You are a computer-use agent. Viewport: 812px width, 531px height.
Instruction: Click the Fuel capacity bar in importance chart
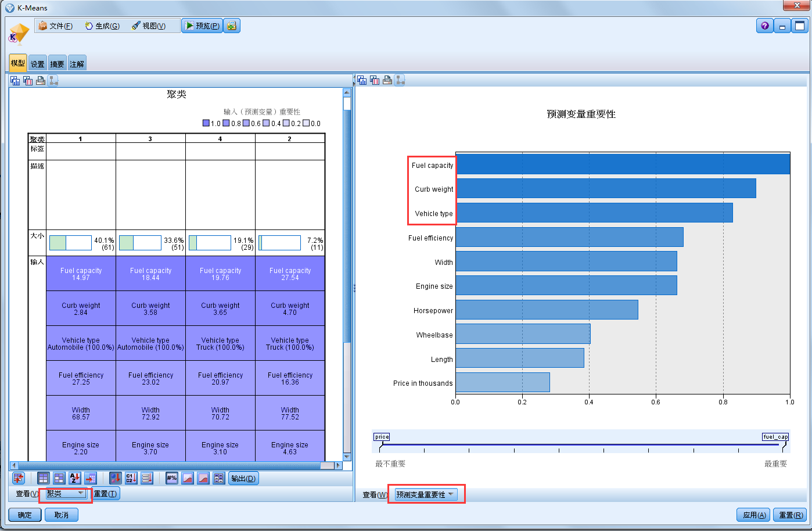coord(623,164)
